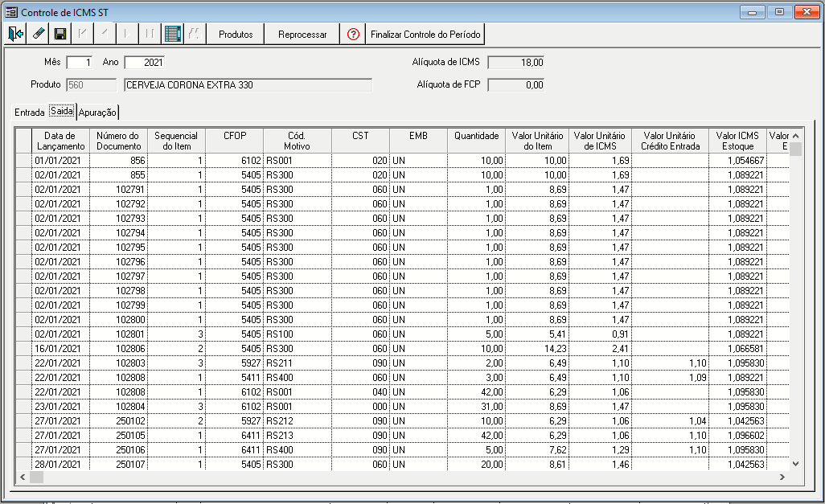Click the horizontal scrollbar left arrow
This screenshot has width=825, height=504.
pos(23,477)
